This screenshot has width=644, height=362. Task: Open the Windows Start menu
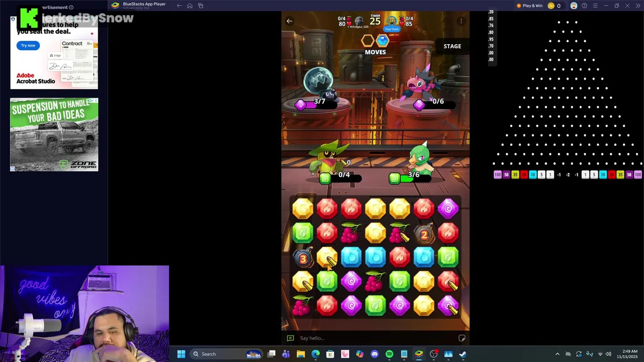(x=181, y=354)
